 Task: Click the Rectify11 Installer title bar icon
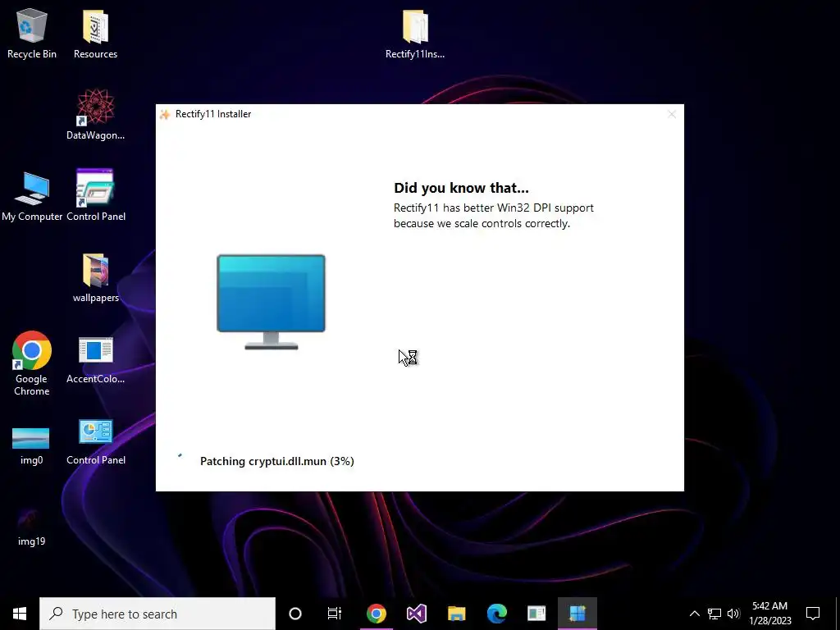[x=165, y=114]
